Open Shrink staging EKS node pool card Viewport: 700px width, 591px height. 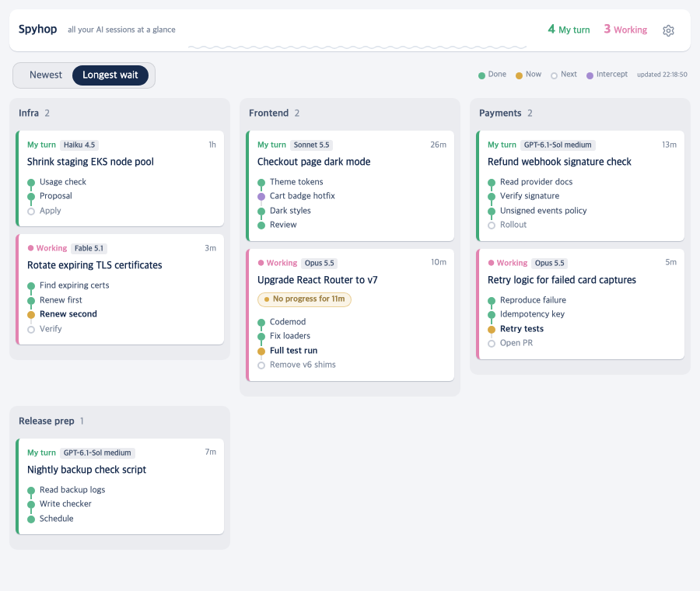pos(120,179)
